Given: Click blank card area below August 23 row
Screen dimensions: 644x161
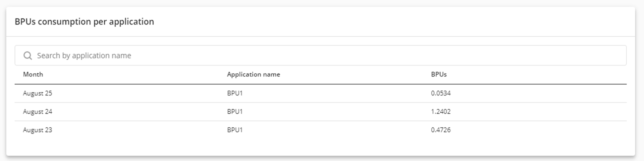Looking at the screenshot, I should 319,146.
